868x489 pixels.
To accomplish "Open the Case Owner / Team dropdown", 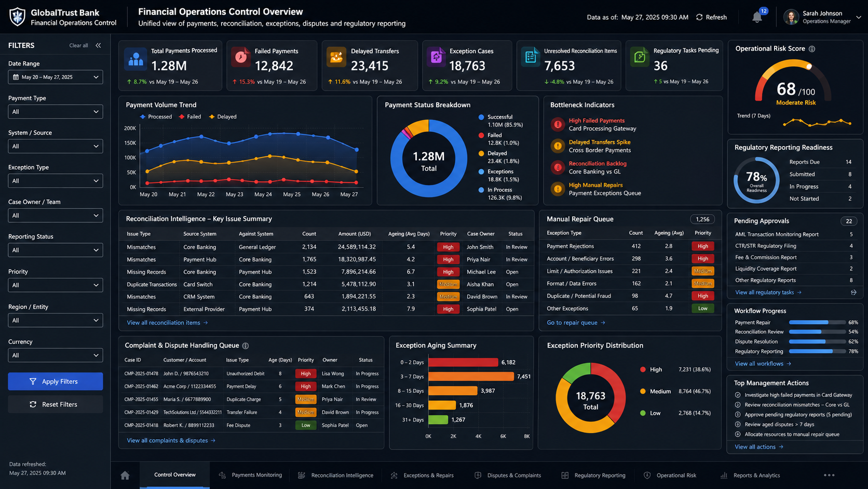I will point(56,215).
